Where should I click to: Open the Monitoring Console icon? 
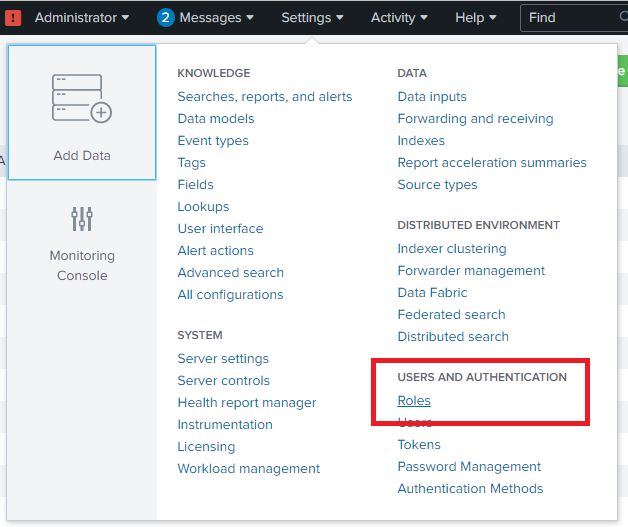click(82, 218)
